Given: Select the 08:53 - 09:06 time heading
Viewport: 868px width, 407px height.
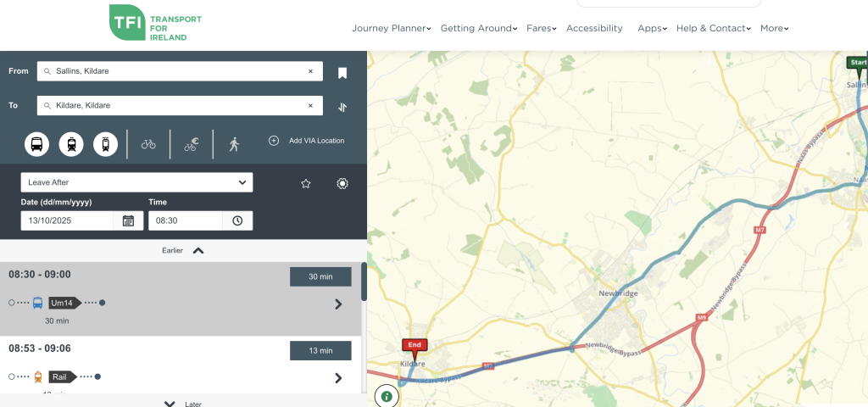Looking at the screenshot, I should tap(39, 348).
